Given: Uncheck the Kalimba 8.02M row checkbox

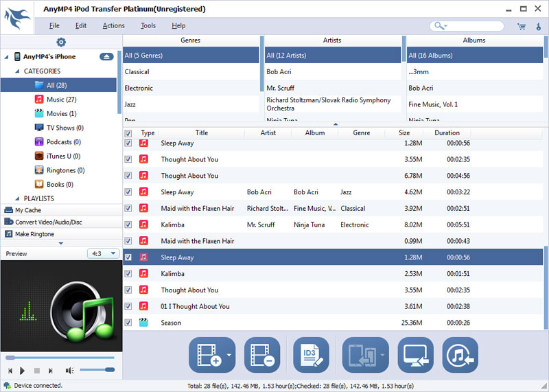Looking at the screenshot, I should click(128, 224).
